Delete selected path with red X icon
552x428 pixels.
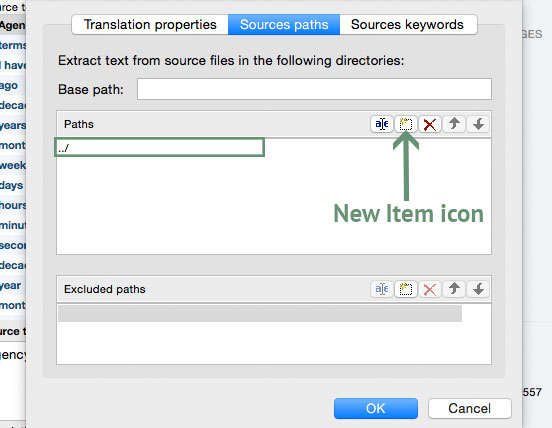[x=429, y=124]
